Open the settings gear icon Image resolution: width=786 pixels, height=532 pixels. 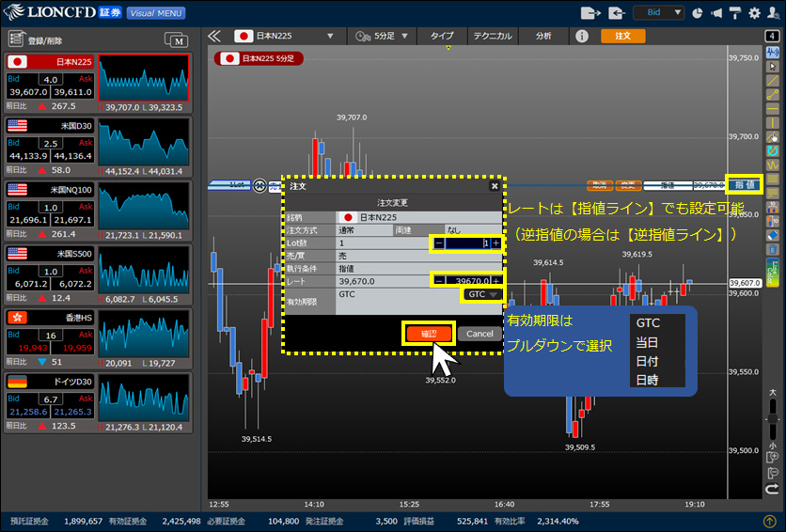753,13
